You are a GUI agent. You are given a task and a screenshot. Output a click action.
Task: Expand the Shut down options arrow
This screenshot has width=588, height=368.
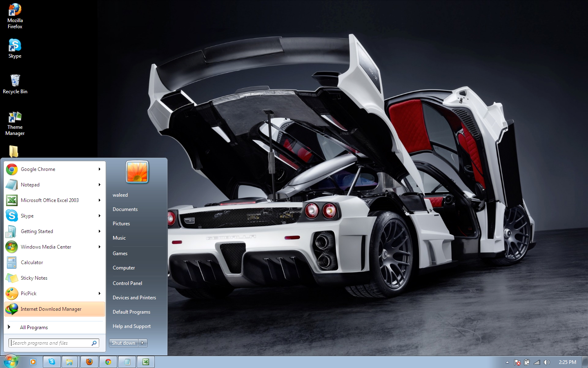[x=143, y=343]
